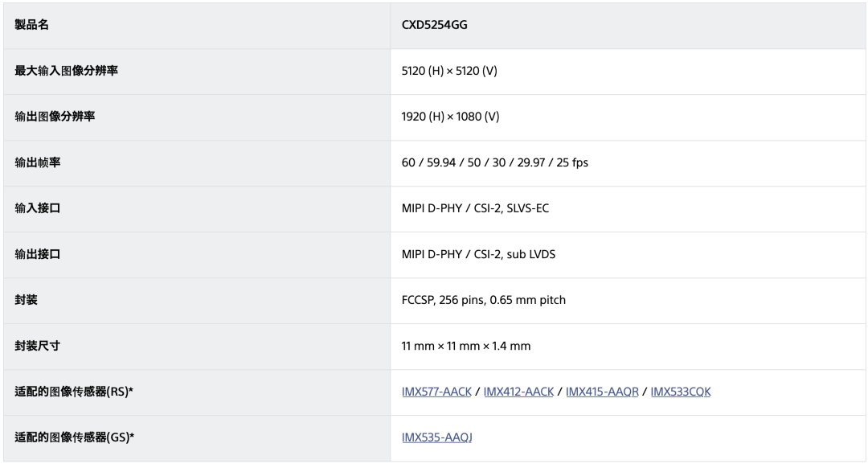Click the 1920 (H) × 1080 (V) value
This screenshot has height=464, width=868.
(451, 117)
